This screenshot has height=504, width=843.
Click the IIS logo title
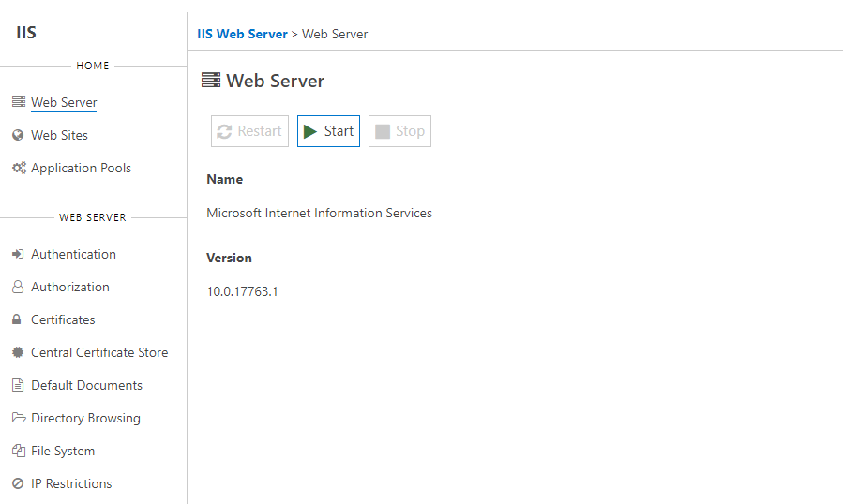pos(26,32)
